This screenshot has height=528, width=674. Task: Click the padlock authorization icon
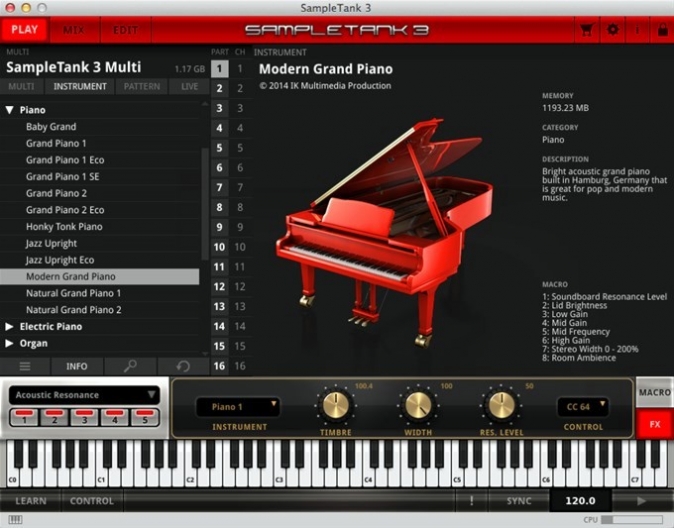click(662, 30)
